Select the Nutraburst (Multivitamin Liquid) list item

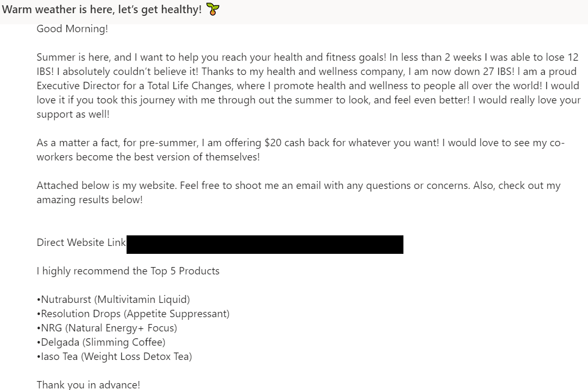tap(113, 300)
